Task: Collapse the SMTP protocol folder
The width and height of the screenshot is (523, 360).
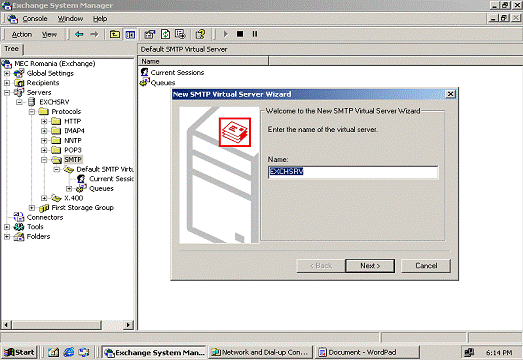Action: click(44, 160)
